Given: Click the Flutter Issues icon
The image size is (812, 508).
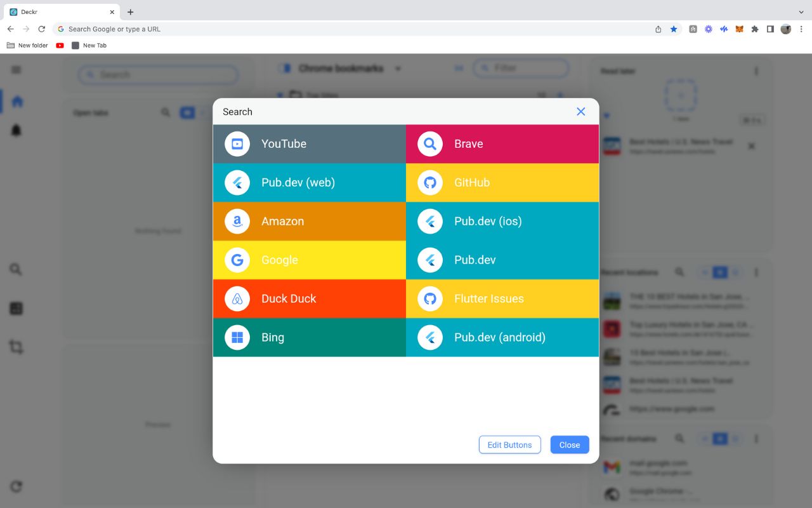Looking at the screenshot, I should point(430,299).
